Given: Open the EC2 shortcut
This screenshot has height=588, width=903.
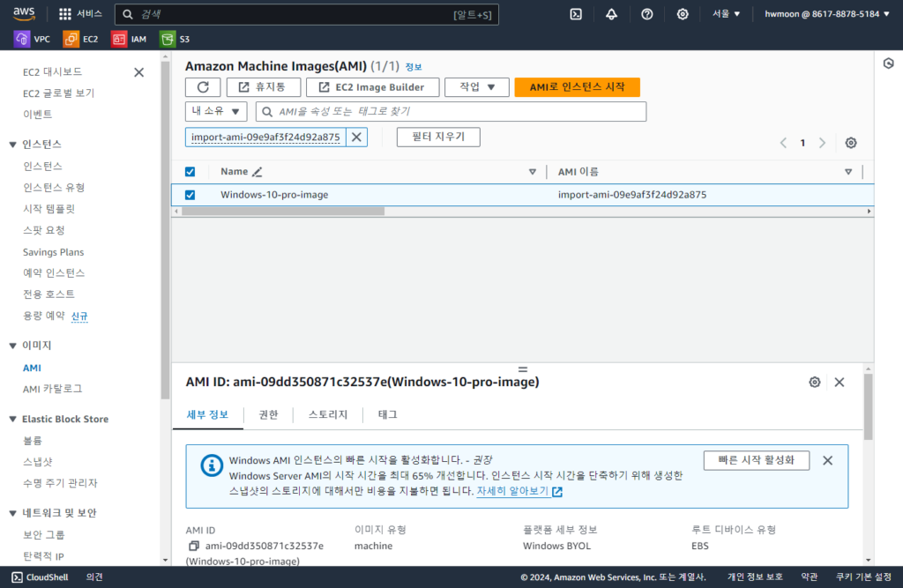Looking at the screenshot, I should tap(81, 39).
